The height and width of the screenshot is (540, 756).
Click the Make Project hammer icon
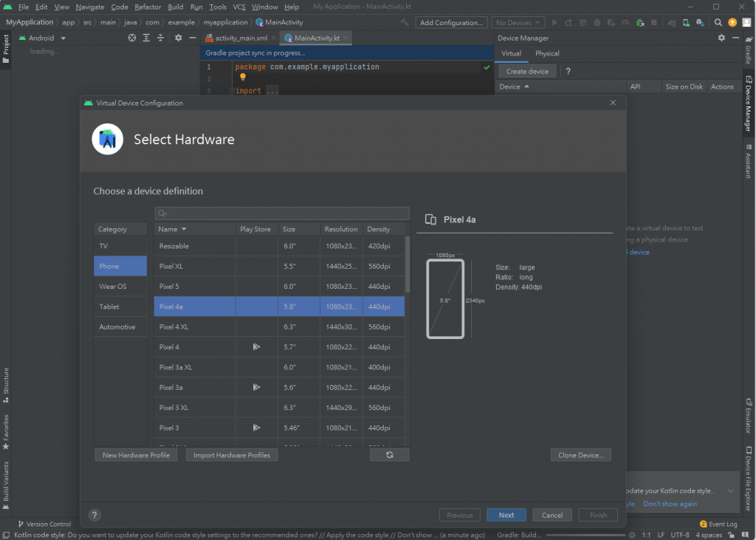tap(405, 22)
